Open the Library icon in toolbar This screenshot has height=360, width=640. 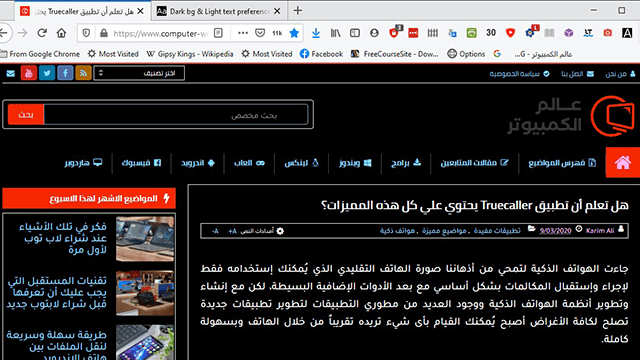click(335, 33)
